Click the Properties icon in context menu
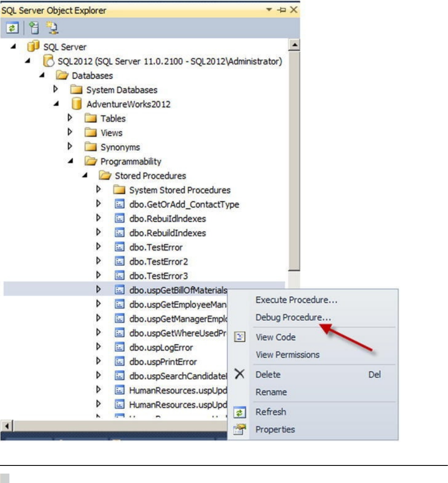The image size is (448, 483). click(x=240, y=429)
